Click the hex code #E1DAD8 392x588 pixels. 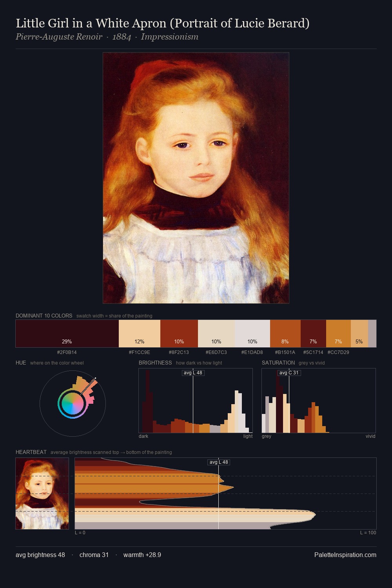(252, 352)
